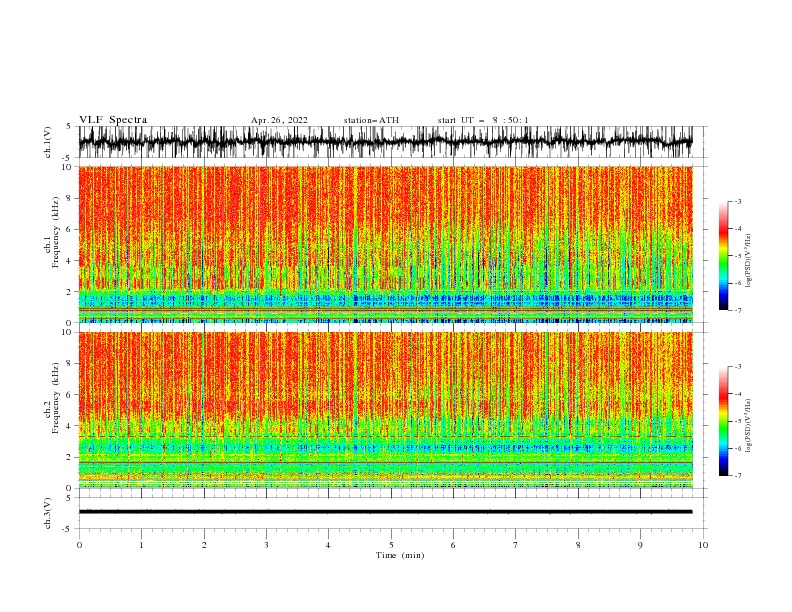Click the ch.1 voltage waveform trace panel

(385, 142)
